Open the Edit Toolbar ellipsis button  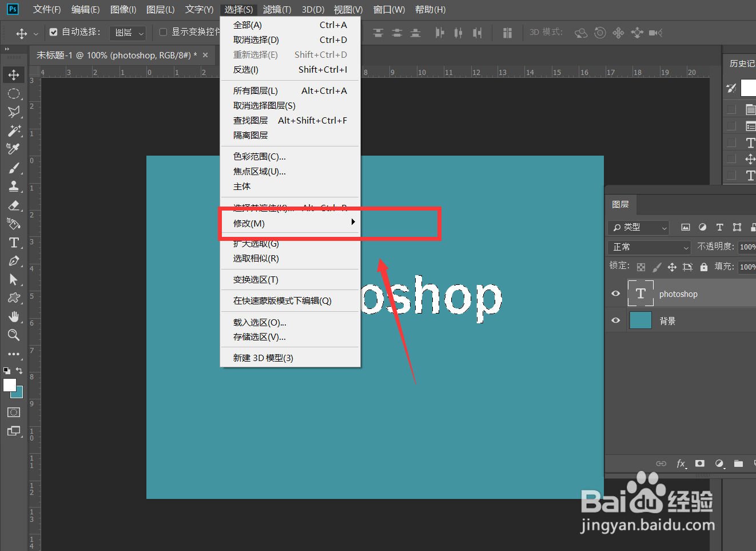click(x=14, y=354)
